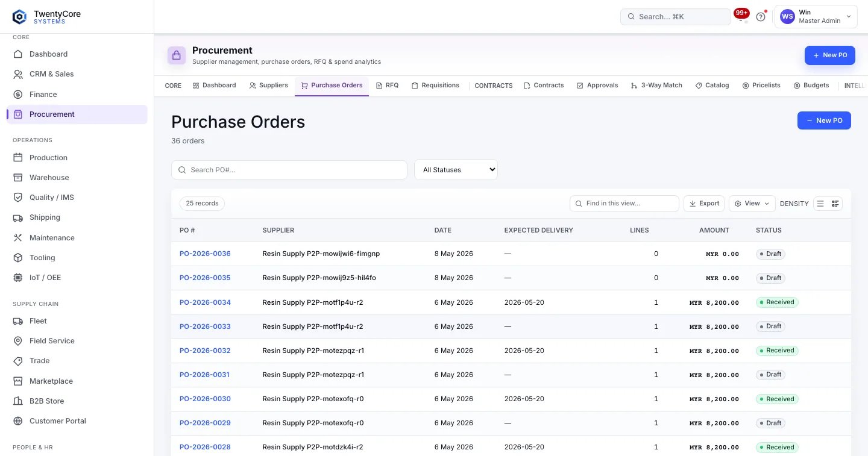Click the WS user avatar
The image size is (868, 456).
pos(787,17)
